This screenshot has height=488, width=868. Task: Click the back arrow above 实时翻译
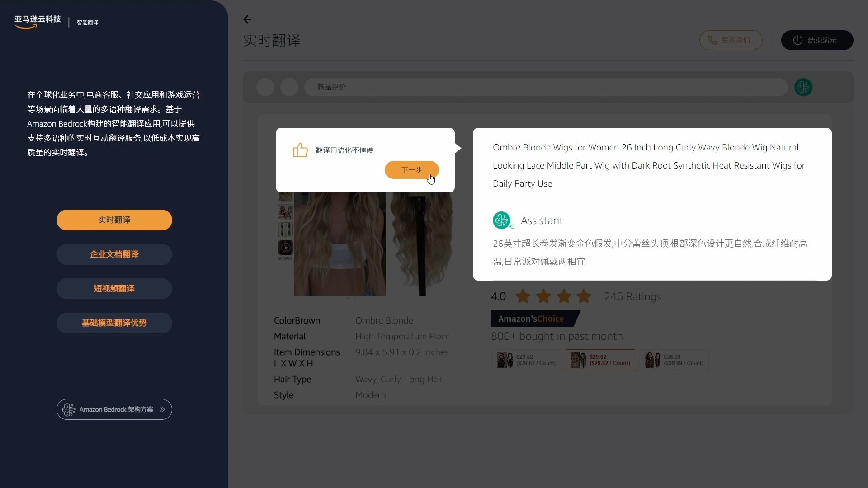click(247, 19)
